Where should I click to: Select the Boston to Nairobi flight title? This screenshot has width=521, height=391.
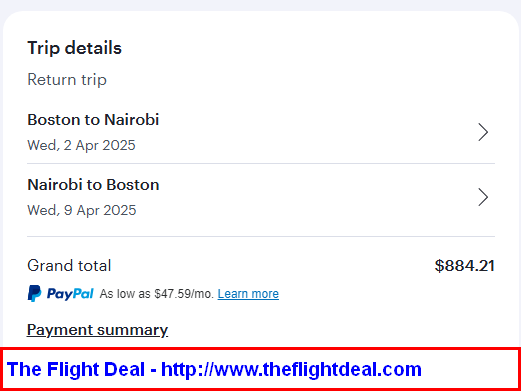coord(93,120)
